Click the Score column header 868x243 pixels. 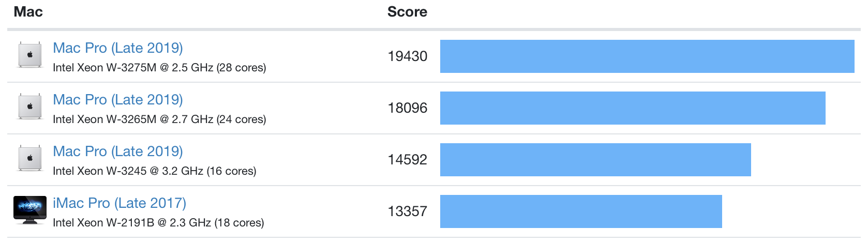click(407, 12)
